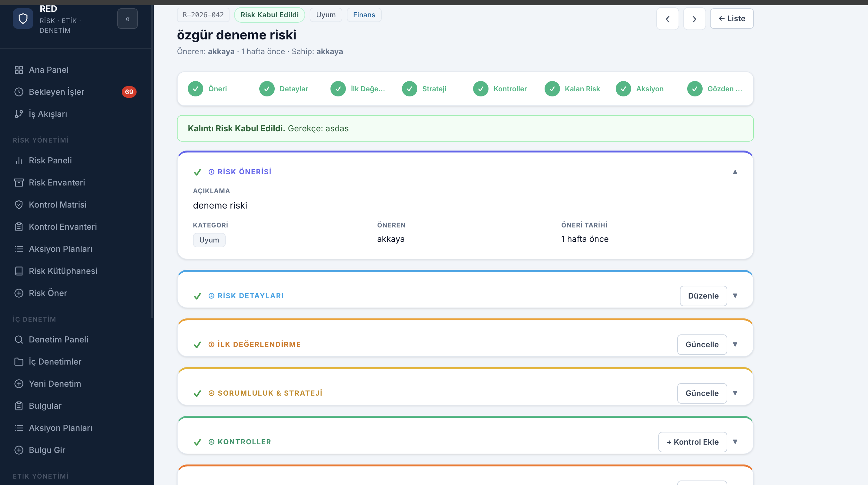
Task: Click the Düzenle button
Action: pyautogui.click(x=703, y=296)
